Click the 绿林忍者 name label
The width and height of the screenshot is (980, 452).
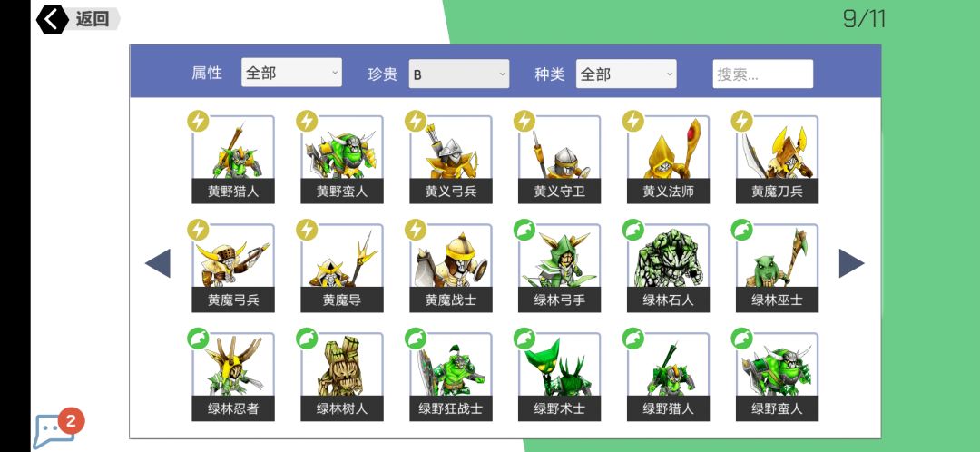pos(233,408)
